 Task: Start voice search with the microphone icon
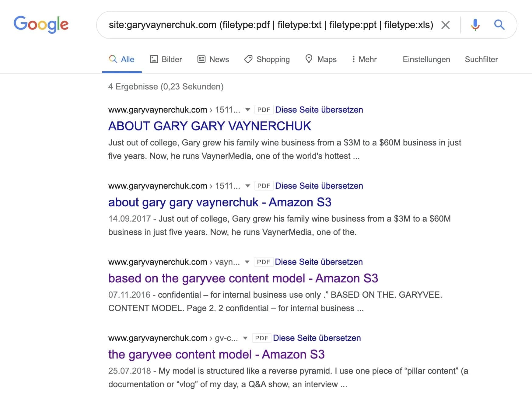click(x=475, y=25)
